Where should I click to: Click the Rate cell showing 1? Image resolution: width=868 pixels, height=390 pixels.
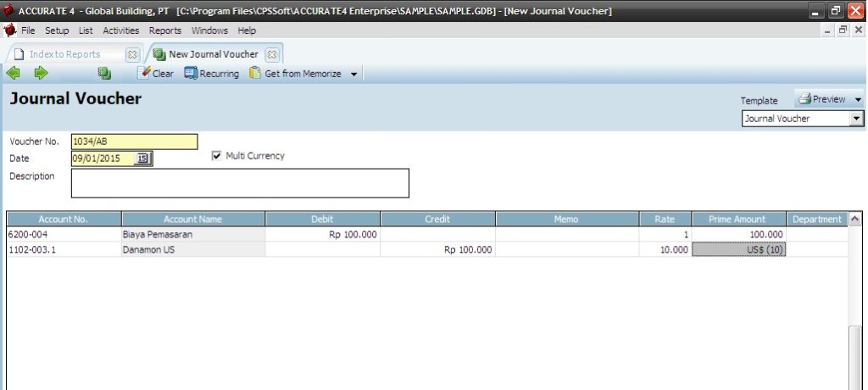665,234
